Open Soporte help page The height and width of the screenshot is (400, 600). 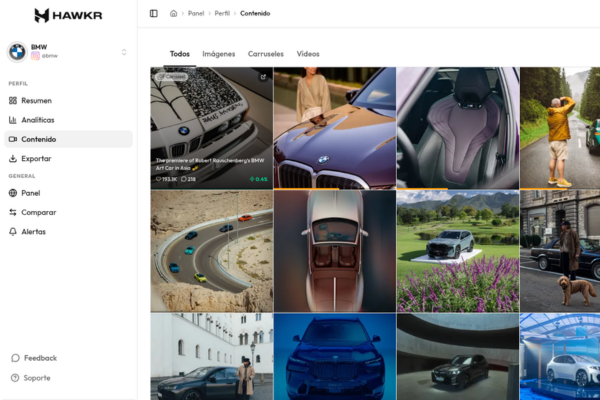37,378
